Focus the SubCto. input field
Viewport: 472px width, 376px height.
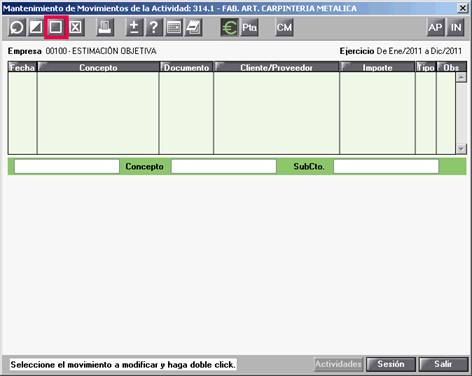[386, 166]
